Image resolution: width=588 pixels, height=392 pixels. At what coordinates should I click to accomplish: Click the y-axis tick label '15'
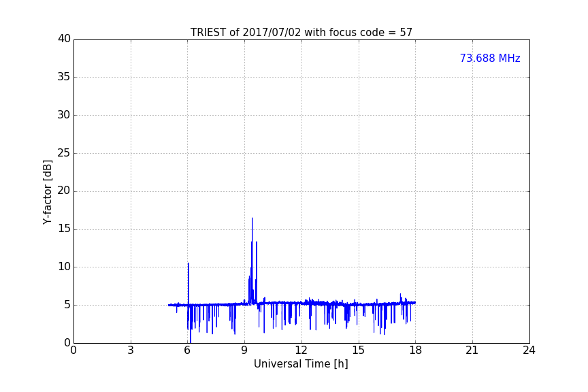pyautogui.click(x=64, y=229)
